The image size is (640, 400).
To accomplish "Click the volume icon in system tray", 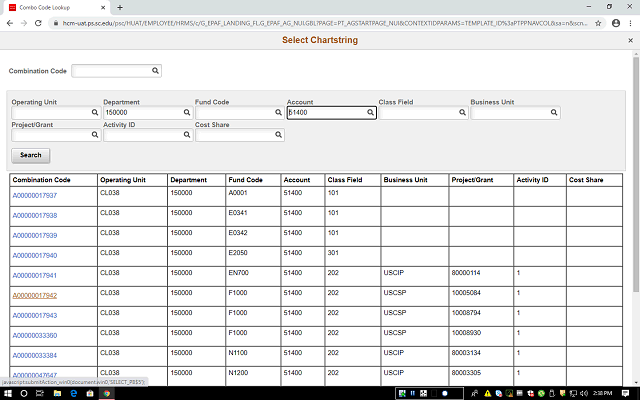I will click(584, 393).
